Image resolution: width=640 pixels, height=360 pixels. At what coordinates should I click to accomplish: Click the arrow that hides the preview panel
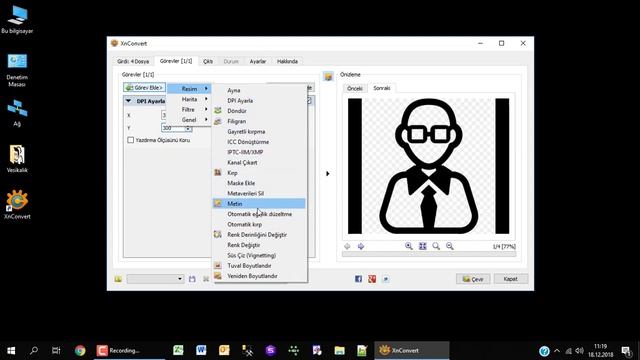[327, 173]
